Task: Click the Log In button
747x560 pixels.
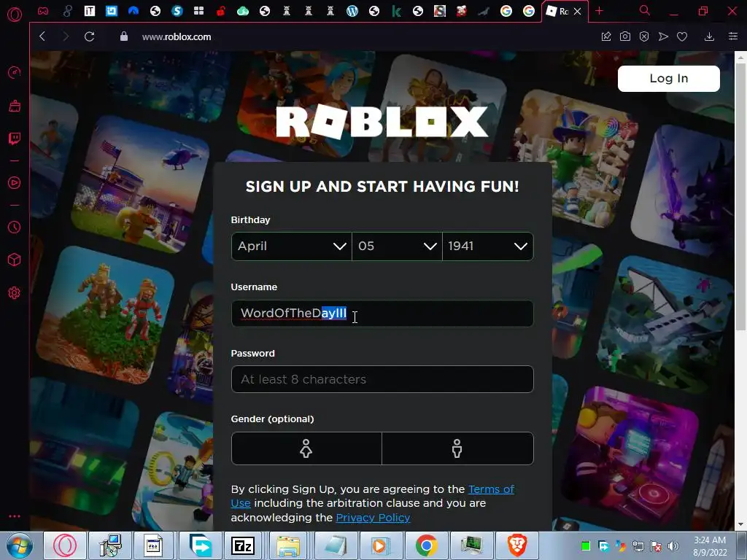Action: point(669,79)
